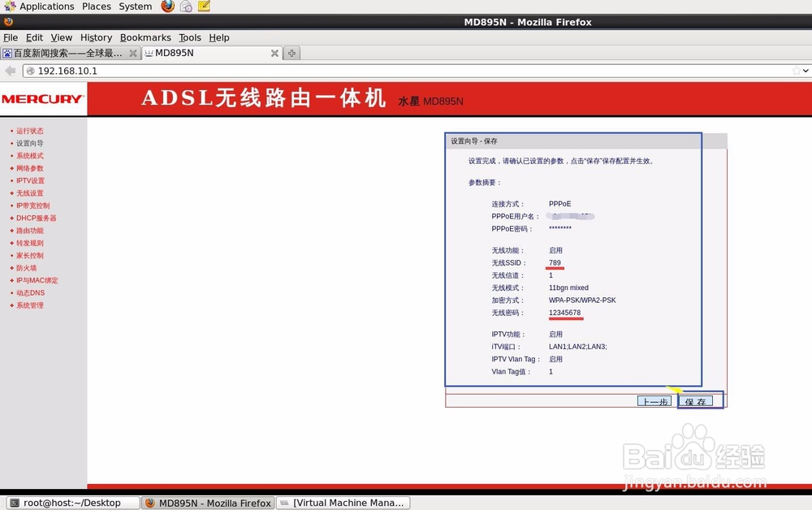The width and height of the screenshot is (812, 510).
Task: Open a new tab with the plus icon
Action: (x=292, y=52)
